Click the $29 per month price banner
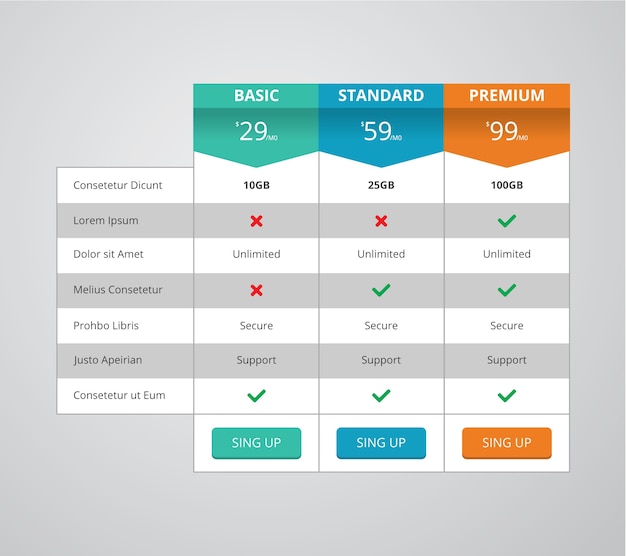Image resolution: width=626 pixels, height=556 pixels. coord(256,136)
